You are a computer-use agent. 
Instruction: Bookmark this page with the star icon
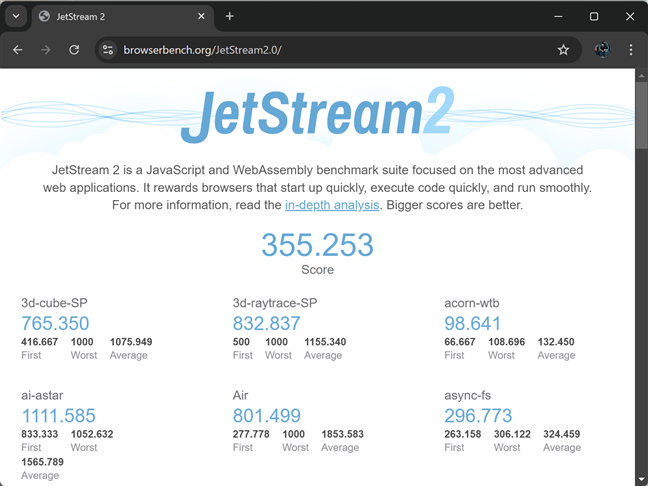click(x=563, y=50)
